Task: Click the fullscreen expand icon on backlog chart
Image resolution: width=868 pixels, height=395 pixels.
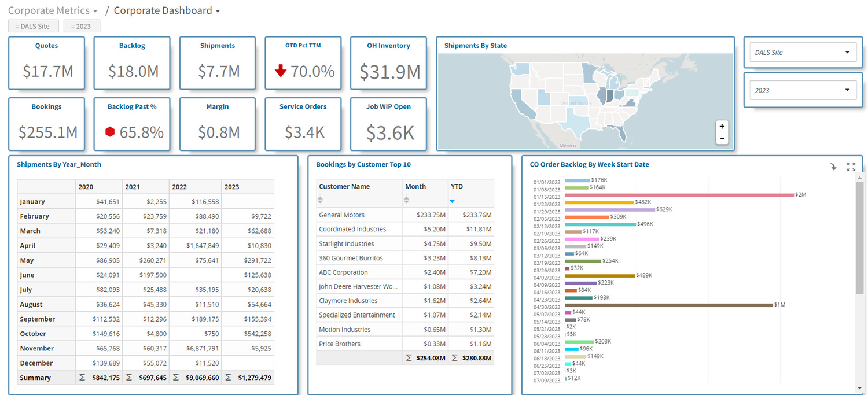Action: 851,167
